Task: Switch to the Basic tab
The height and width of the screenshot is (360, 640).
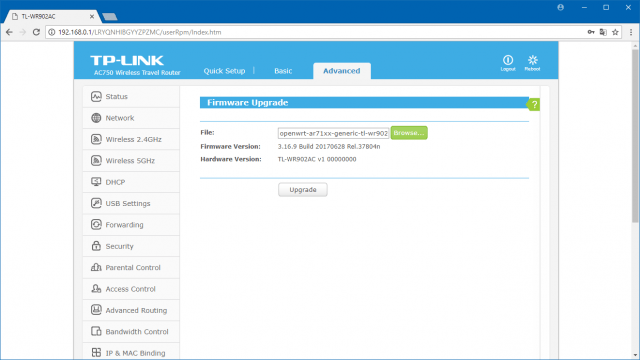Action: click(283, 71)
